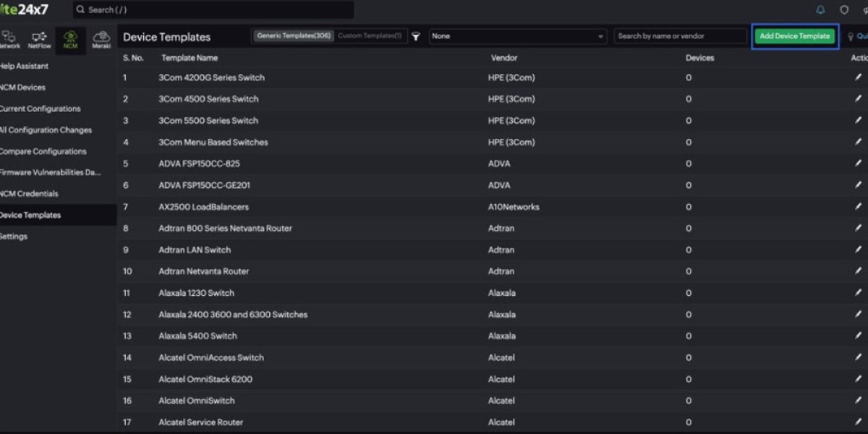Open Compare Configurations in sidebar

[43, 151]
